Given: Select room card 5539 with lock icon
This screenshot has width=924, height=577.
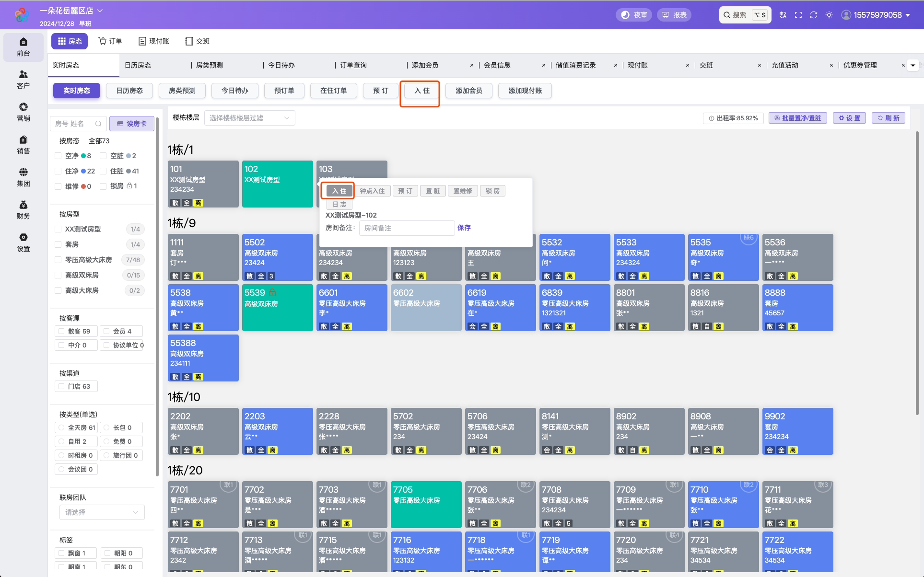Looking at the screenshot, I should (278, 308).
